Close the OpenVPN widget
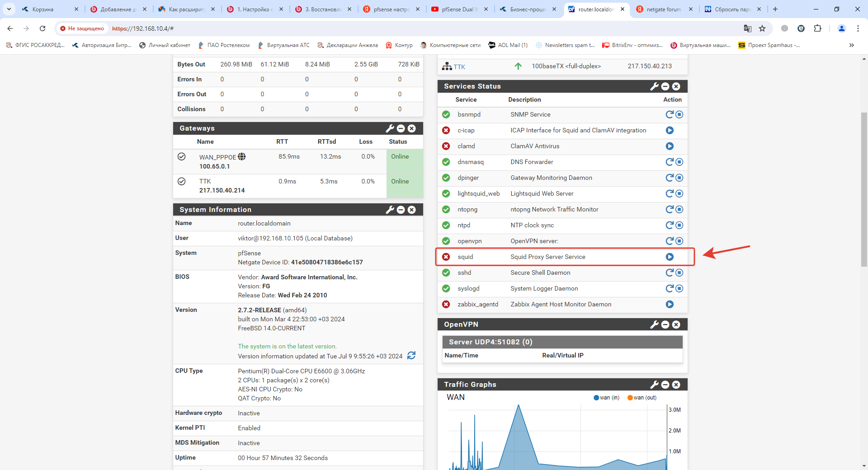The image size is (868, 470). click(x=676, y=324)
